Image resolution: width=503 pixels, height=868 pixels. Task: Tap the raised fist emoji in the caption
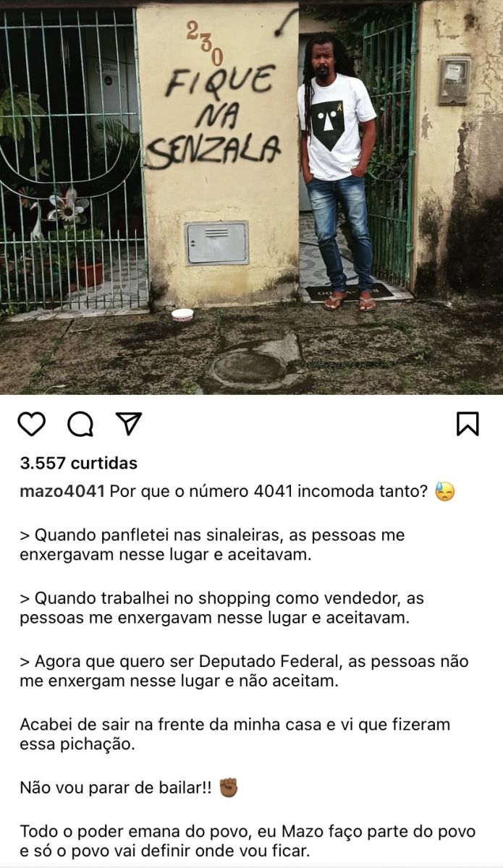pyautogui.click(x=228, y=787)
